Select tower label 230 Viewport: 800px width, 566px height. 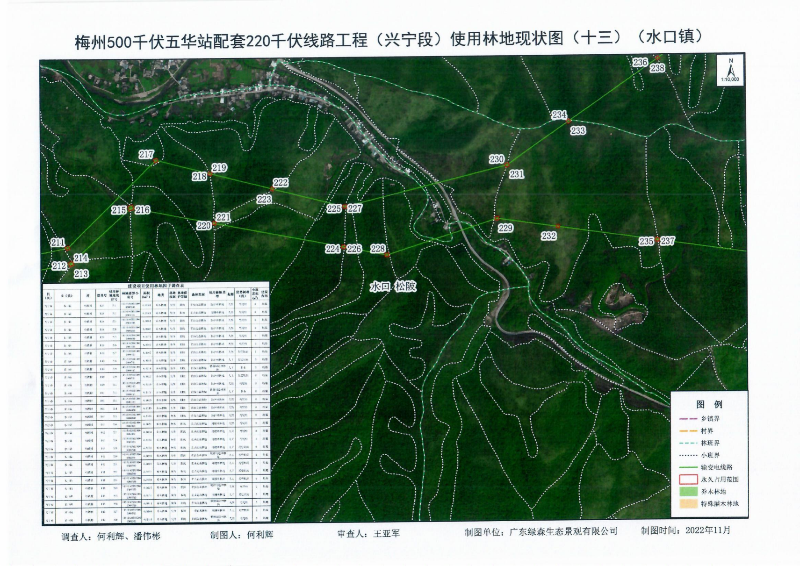(496, 159)
